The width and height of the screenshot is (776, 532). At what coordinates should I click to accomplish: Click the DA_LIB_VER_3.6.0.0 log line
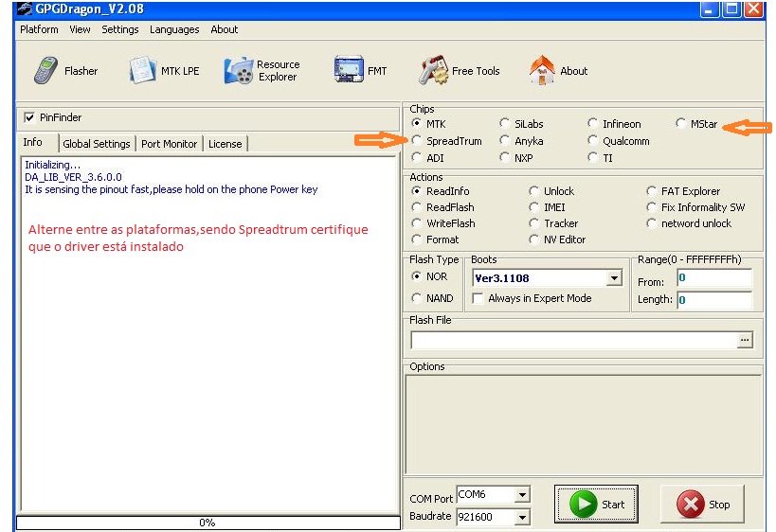pos(73,177)
